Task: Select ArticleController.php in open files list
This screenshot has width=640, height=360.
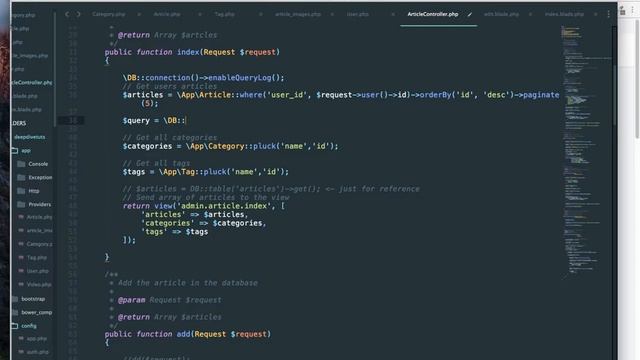Action: pos(32,82)
